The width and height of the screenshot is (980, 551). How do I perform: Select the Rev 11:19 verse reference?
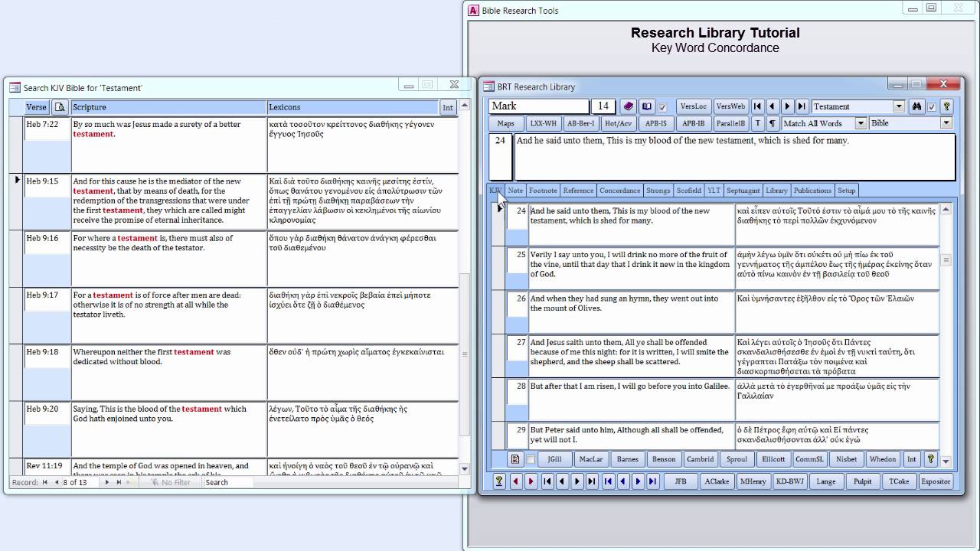pos(47,466)
